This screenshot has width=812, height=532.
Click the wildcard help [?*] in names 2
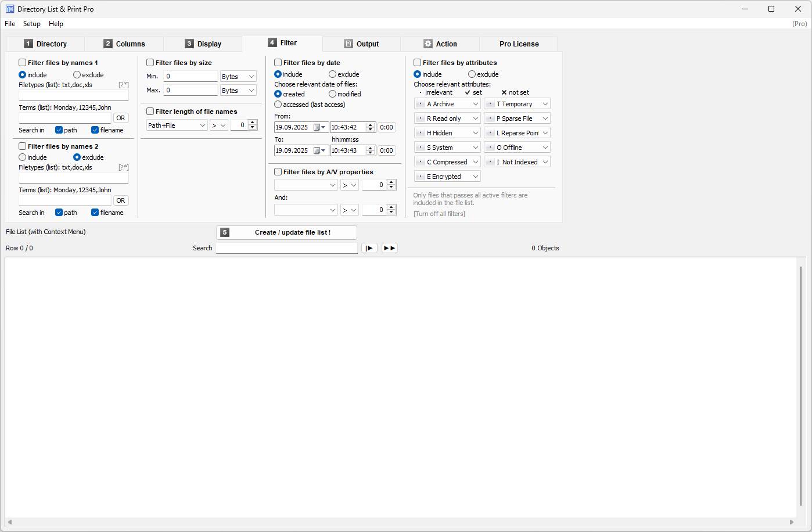click(x=124, y=167)
